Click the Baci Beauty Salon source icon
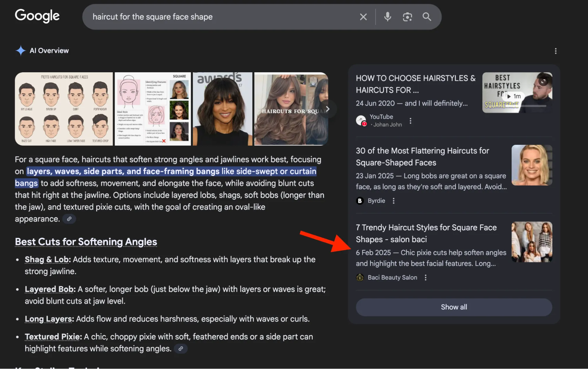This screenshot has height=369, width=588. (x=360, y=277)
